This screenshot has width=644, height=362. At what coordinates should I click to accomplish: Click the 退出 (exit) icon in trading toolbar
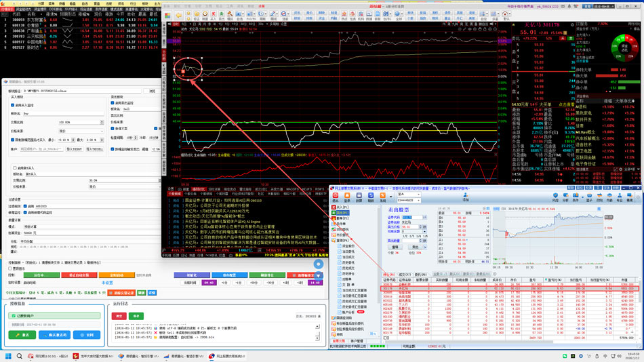(x=336, y=196)
